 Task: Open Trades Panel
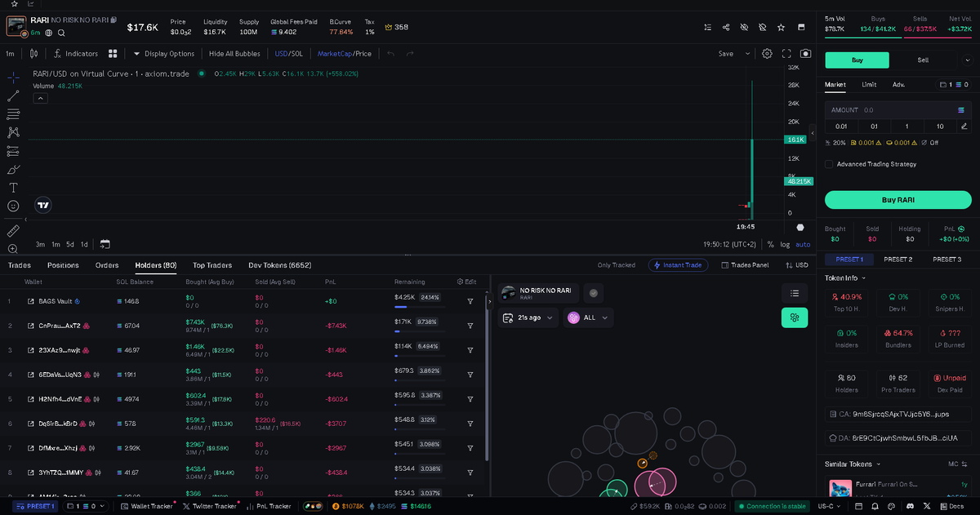click(744, 265)
